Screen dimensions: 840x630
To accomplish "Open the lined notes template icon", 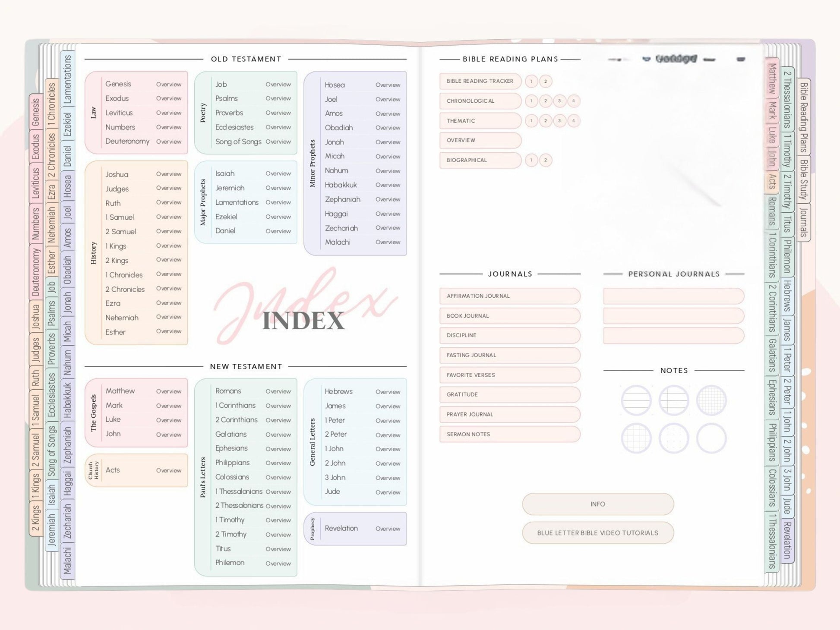I will click(636, 400).
